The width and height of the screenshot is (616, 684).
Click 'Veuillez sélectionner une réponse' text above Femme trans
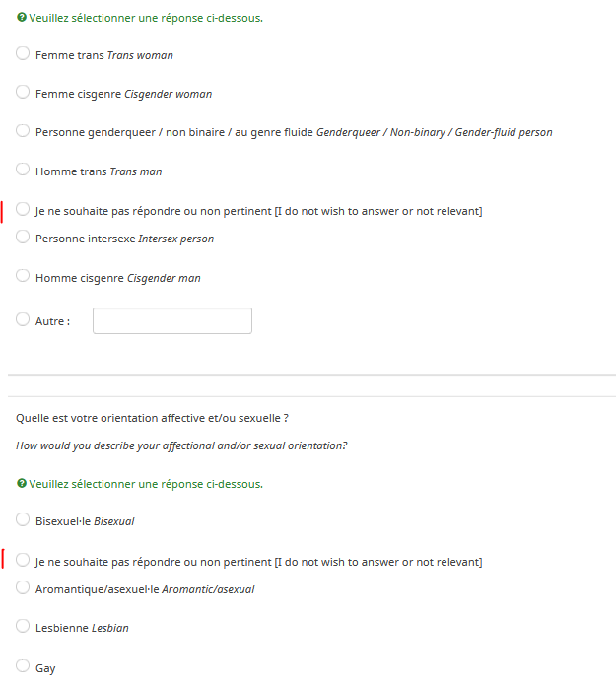click(146, 18)
